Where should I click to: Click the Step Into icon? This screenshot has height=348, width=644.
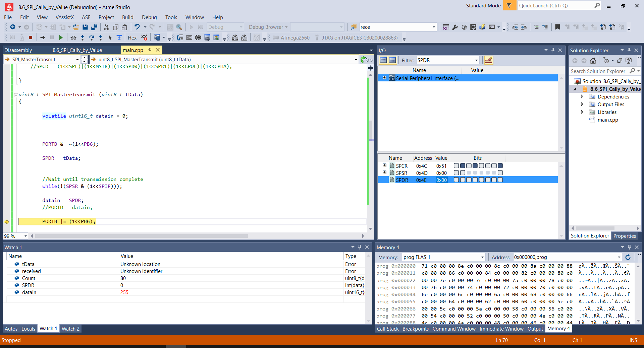click(83, 38)
